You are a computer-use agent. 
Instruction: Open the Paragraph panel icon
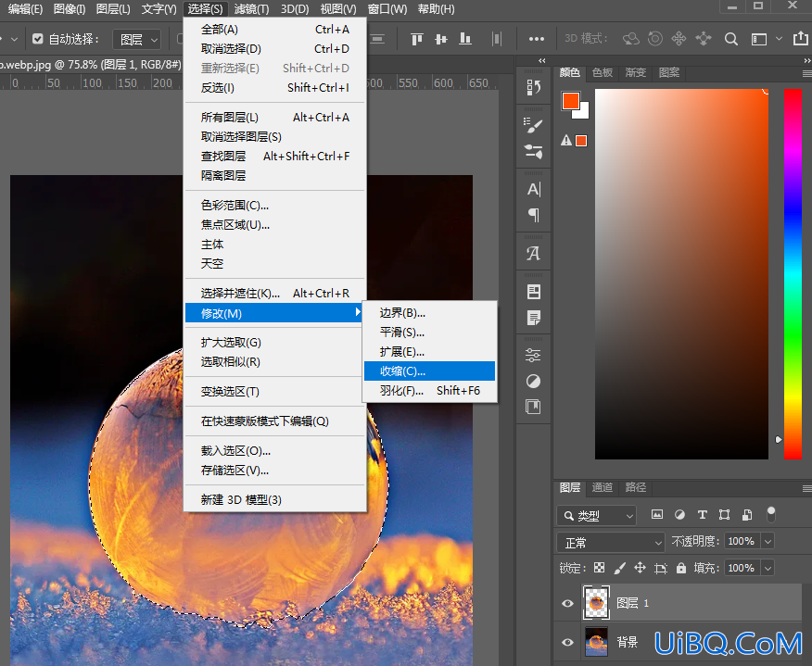533,215
